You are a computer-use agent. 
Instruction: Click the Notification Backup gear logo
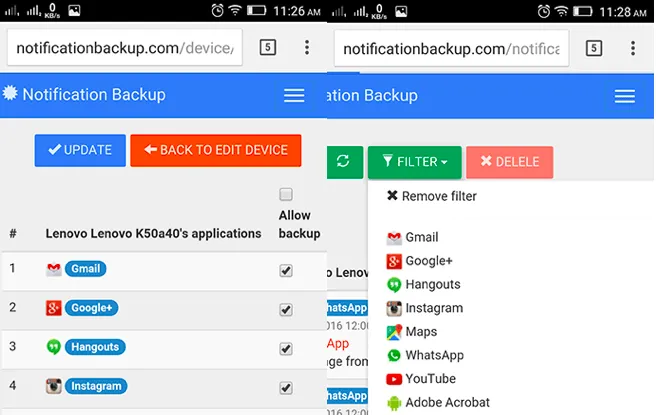click(10, 93)
